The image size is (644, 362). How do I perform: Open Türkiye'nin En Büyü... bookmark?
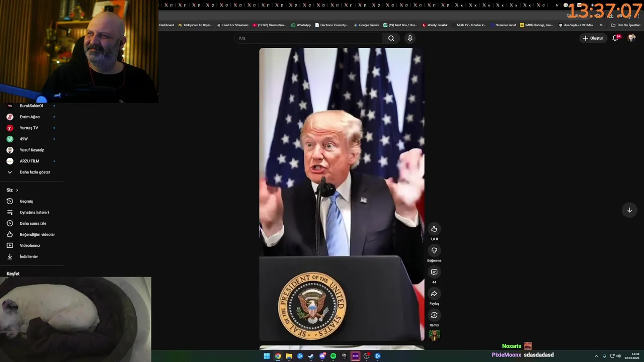(195, 25)
